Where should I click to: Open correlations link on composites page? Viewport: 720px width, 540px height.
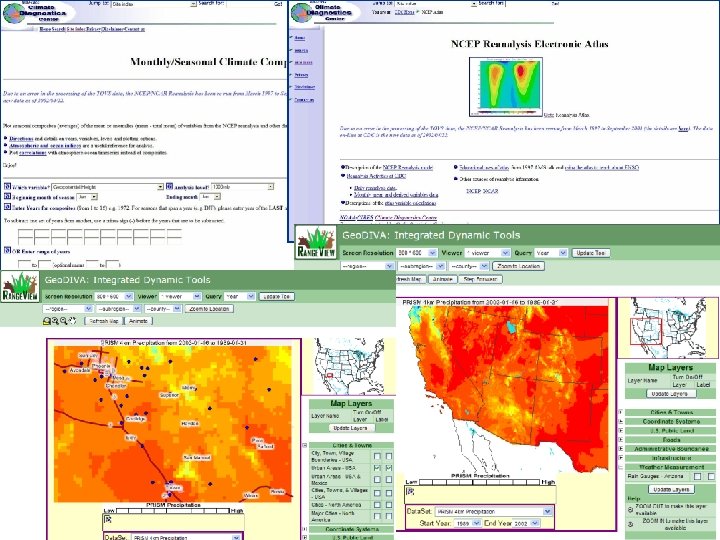[x=33, y=152]
